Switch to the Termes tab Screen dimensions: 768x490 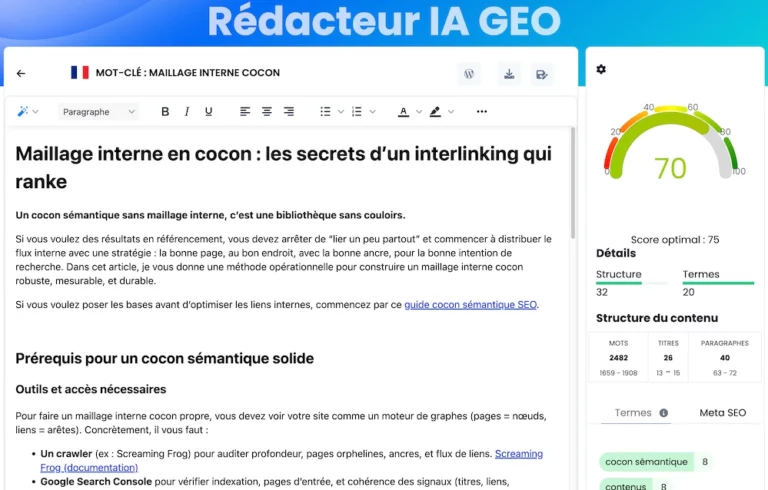(633, 413)
